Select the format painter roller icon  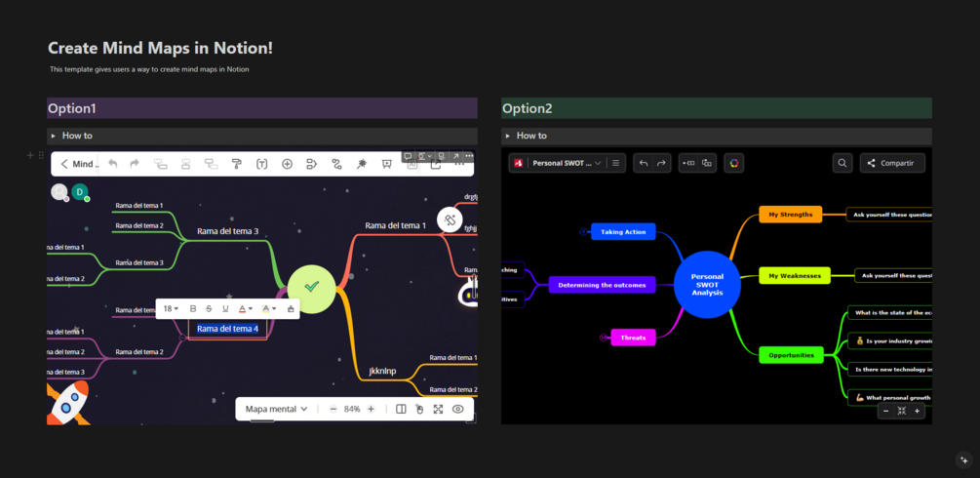coord(236,164)
